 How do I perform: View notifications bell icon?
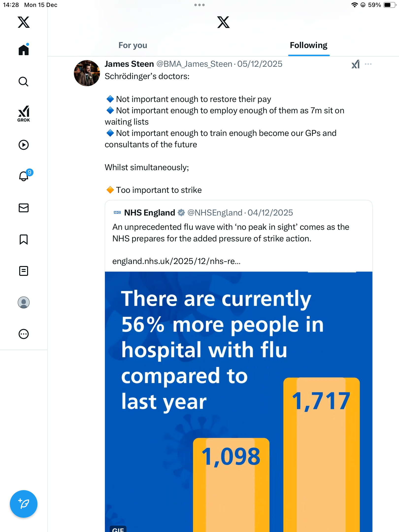(x=24, y=176)
